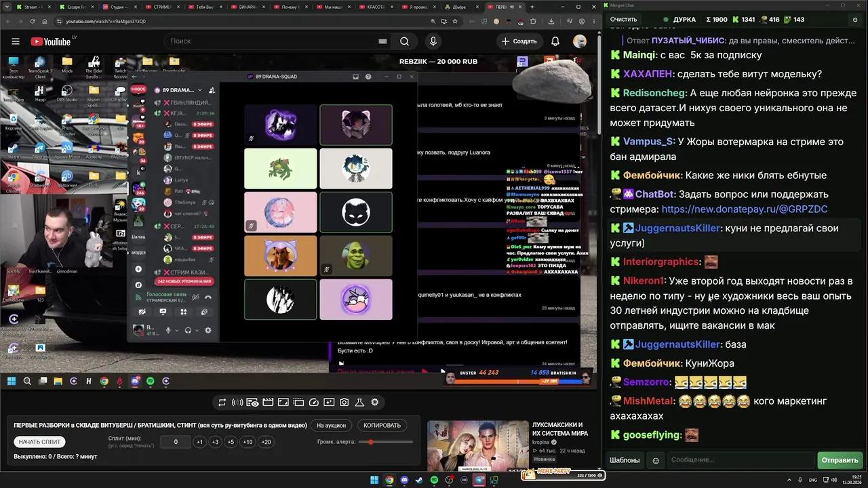The height and width of the screenshot is (488, 868).
Task: Click the sound wave icon in the player toolbar
Action: click(x=237, y=403)
